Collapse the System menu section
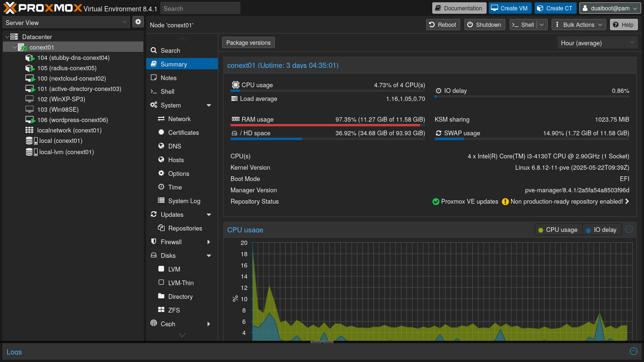 coord(209,106)
